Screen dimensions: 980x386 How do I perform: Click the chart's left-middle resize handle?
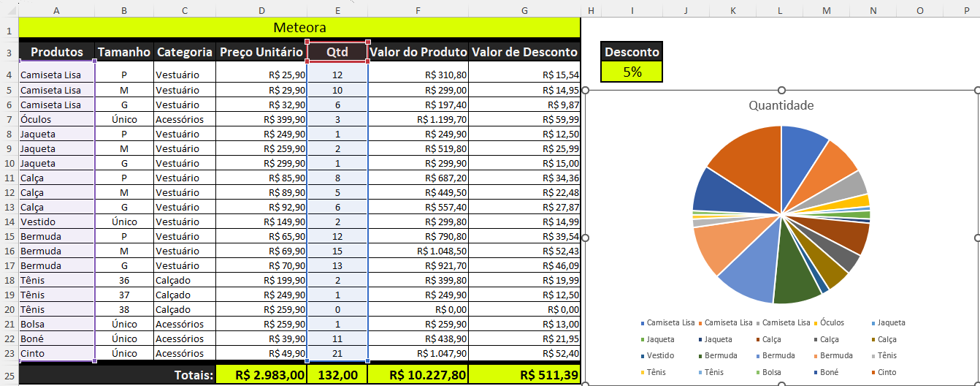(585, 238)
